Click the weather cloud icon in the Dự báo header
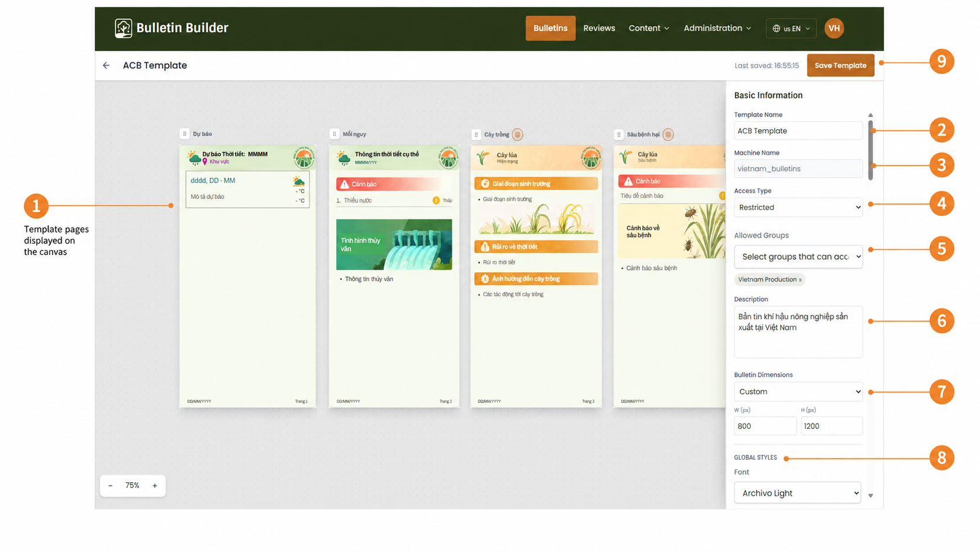The width and height of the screenshot is (980, 552). pyautogui.click(x=193, y=157)
